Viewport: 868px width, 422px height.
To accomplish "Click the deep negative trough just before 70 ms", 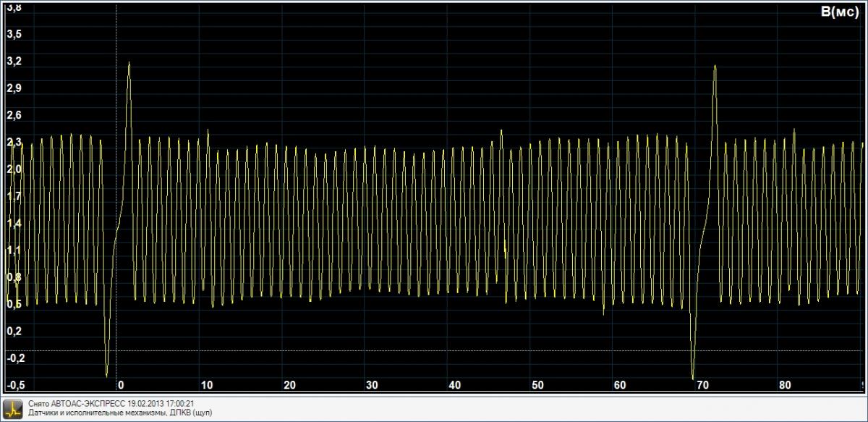I will tap(693, 377).
